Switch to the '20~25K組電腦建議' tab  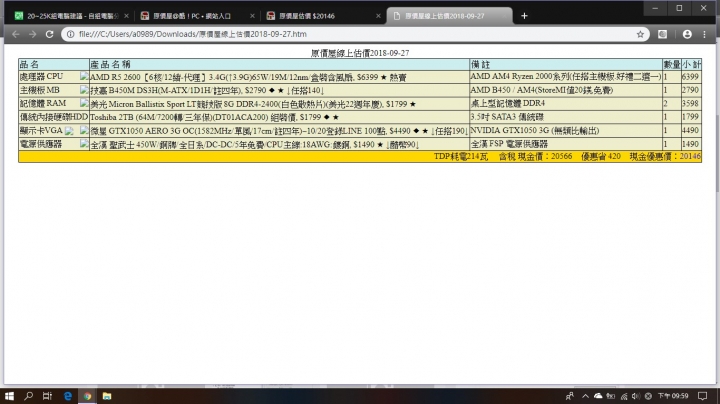pyautogui.click(x=71, y=16)
